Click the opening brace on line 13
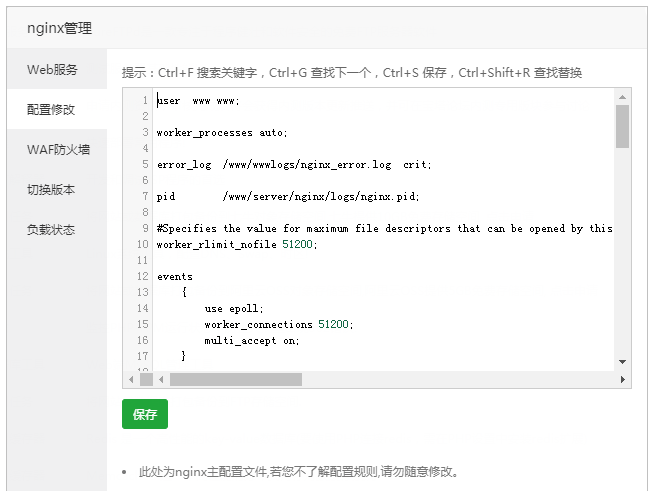The height and width of the screenshot is (491, 654). (184, 292)
